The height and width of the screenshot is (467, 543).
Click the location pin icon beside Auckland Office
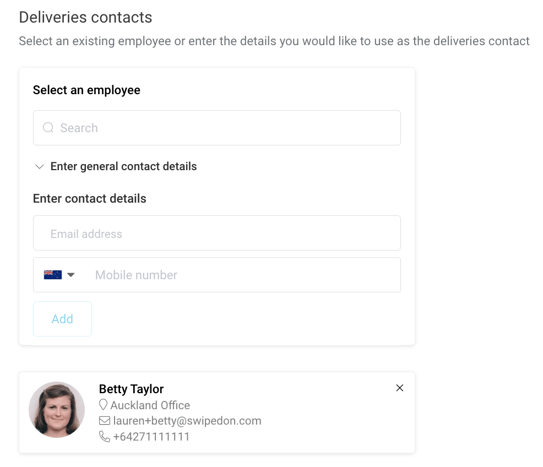pyautogui.click(x=103, y=405)
